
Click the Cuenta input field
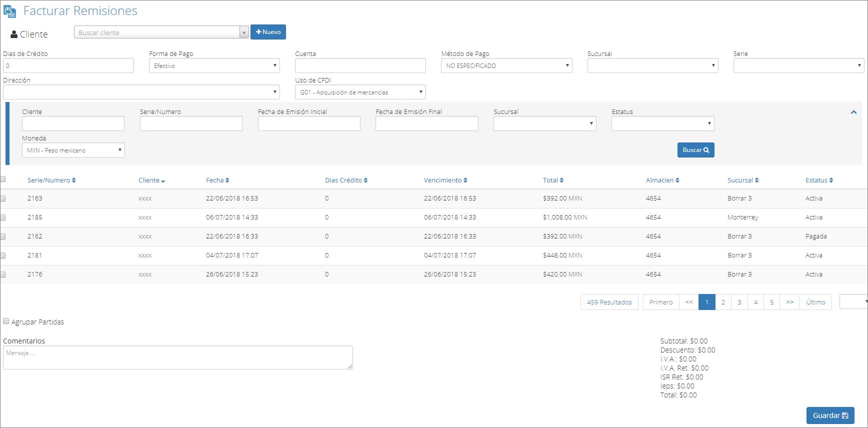(x=360, y=65)
